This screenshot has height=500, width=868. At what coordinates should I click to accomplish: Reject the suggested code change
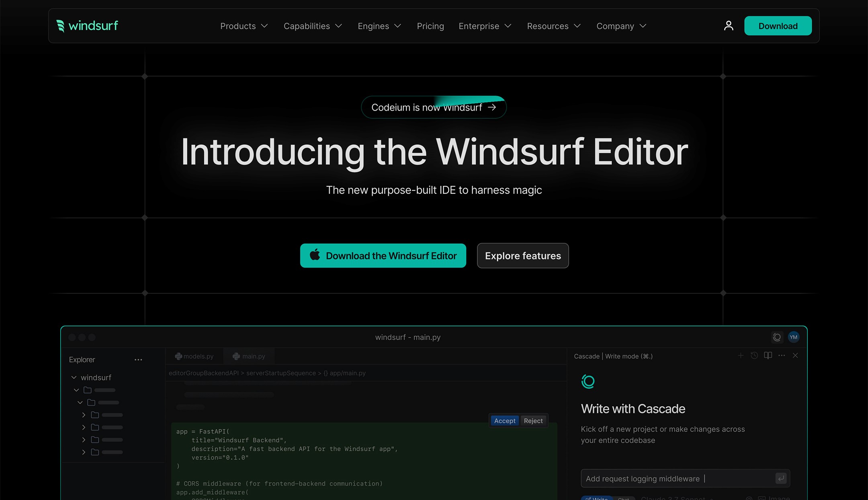(x=533, y=421)
